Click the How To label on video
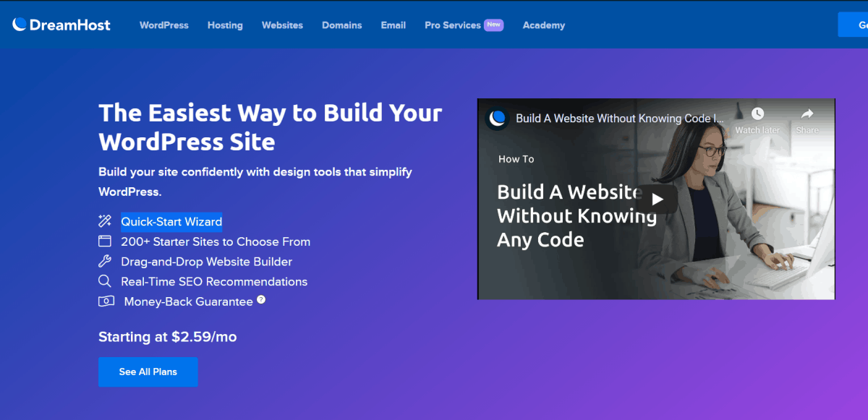The image size is (868, 420). 516,159
